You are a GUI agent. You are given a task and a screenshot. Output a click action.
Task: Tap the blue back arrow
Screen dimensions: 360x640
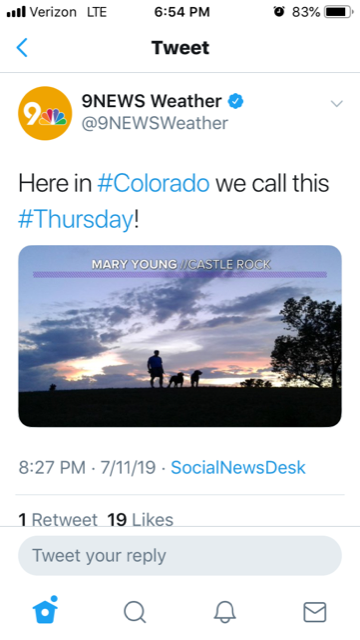pos(22,47)
